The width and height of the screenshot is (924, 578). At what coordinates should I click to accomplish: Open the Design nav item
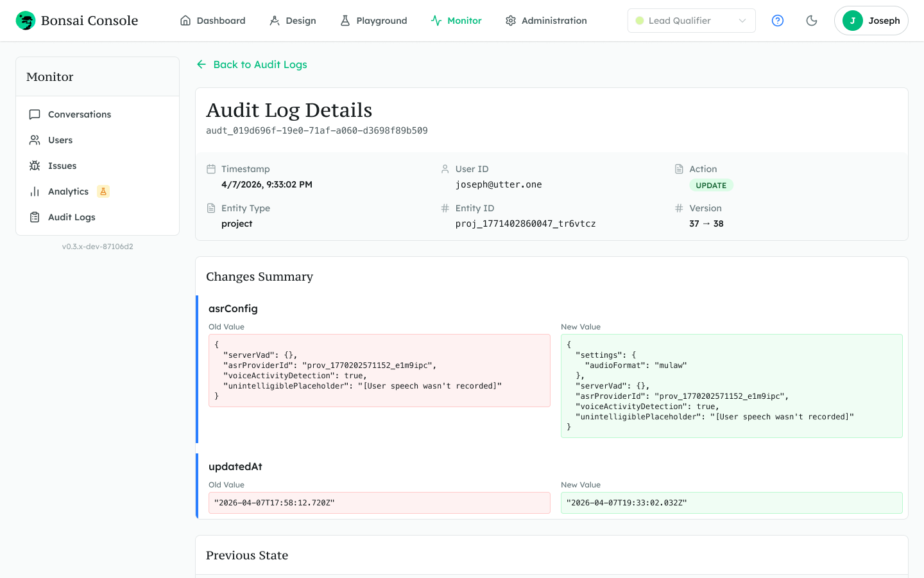click(x=293, y=21)
